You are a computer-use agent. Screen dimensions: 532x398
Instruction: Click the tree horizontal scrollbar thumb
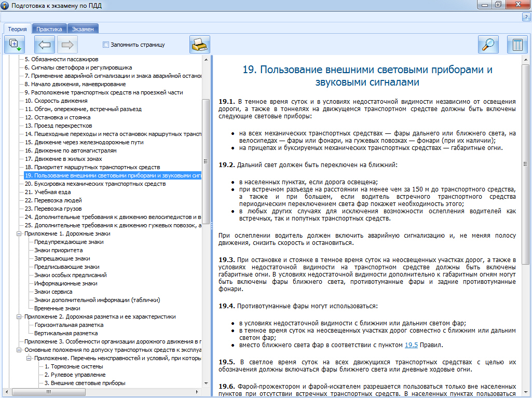(x=48, y=392)
